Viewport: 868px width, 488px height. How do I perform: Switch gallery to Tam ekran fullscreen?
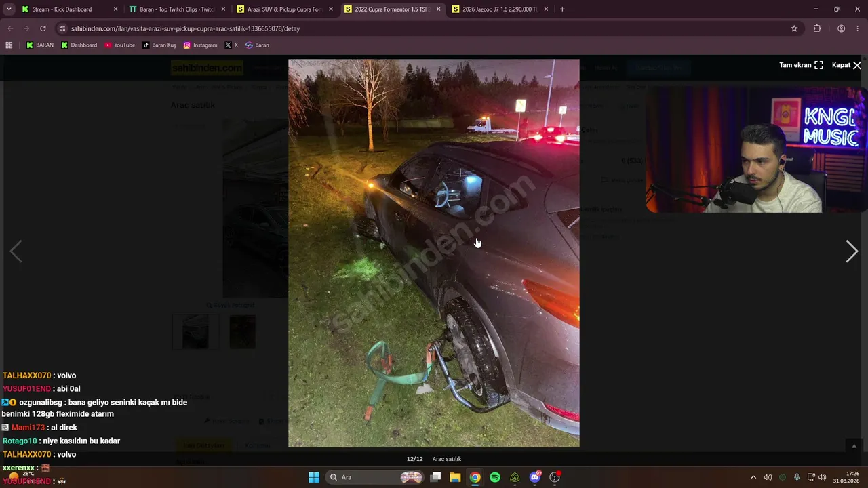tap(801, 65)
